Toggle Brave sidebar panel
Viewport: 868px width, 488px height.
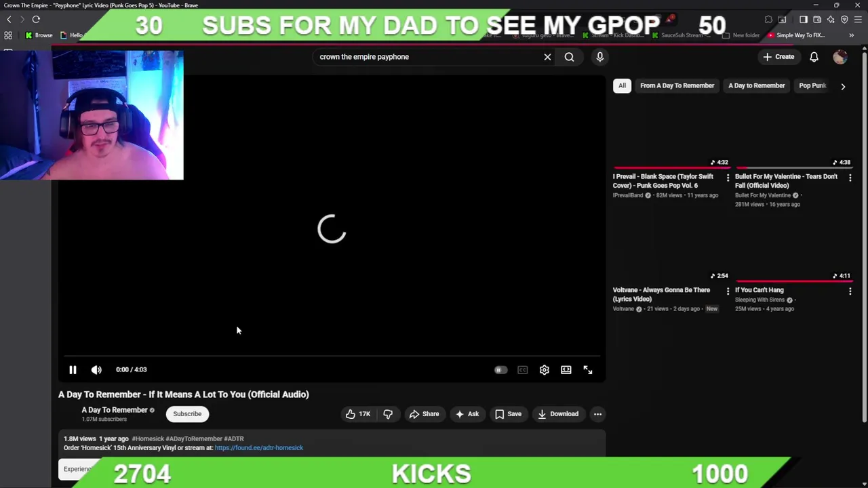804,20
